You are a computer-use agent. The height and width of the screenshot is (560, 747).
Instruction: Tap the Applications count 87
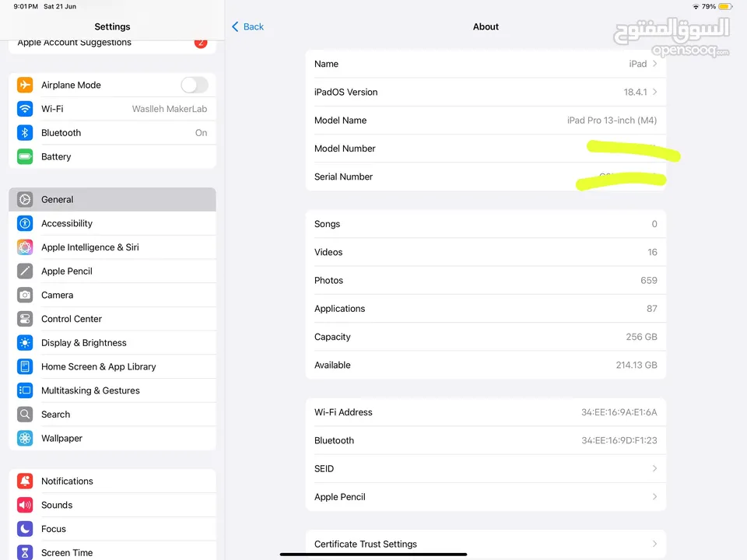[x=652, y=308]
